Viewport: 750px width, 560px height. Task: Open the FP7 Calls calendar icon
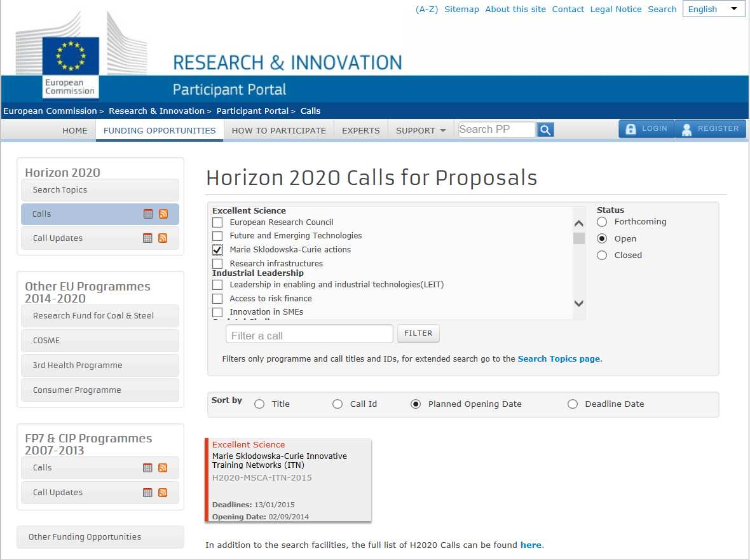[x=148, y=468]
